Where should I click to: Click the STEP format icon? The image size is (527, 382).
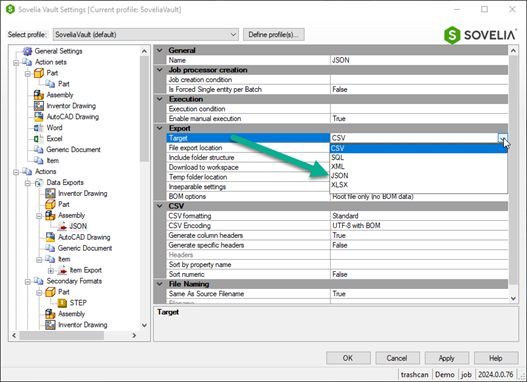point(62,303)
